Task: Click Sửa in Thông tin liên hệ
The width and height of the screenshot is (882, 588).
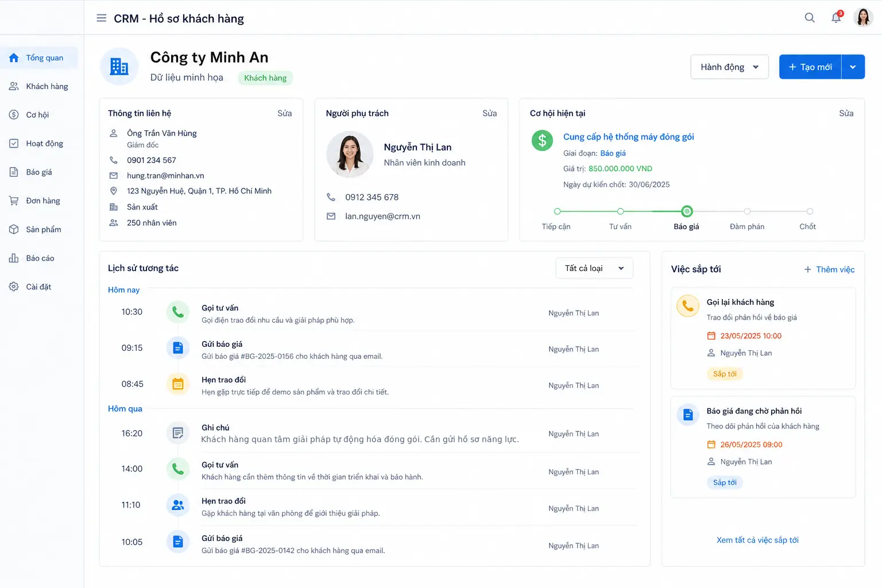Action: 284,114
